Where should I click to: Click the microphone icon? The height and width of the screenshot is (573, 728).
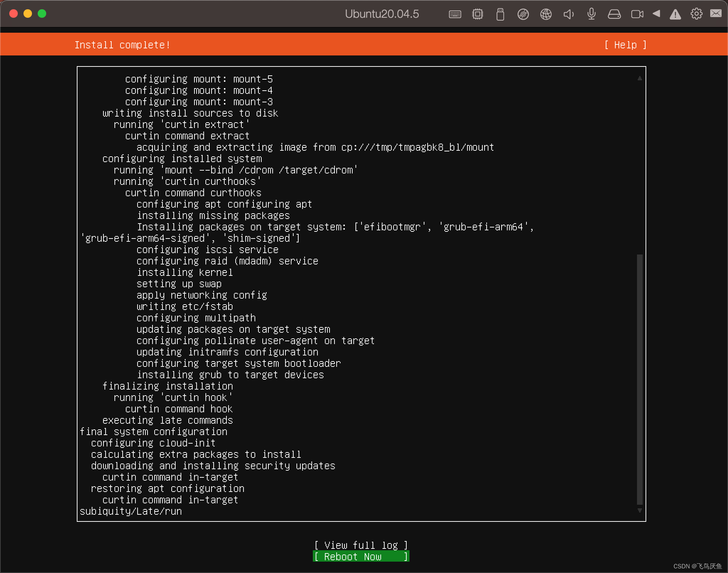pos(591,14)
